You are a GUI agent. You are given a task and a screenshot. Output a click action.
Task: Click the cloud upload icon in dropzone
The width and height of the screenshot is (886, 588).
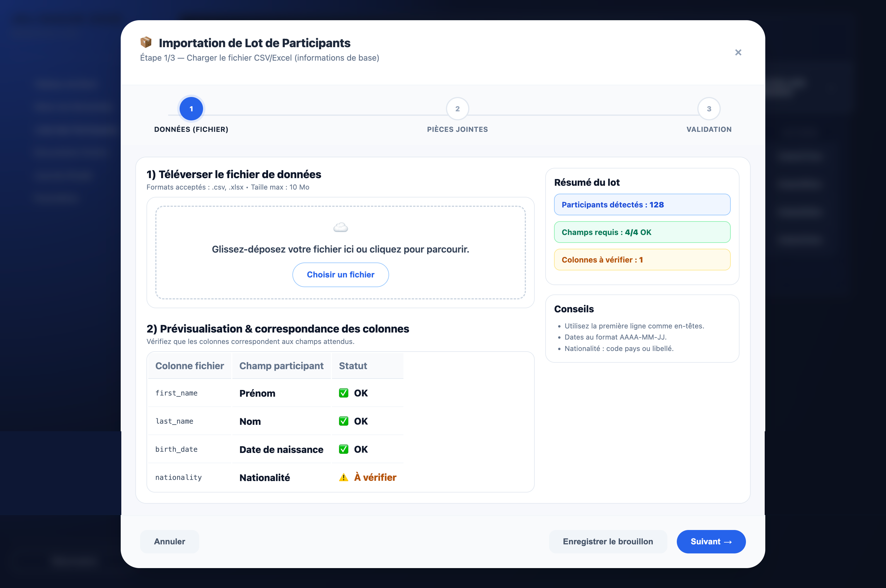(340, 228)
